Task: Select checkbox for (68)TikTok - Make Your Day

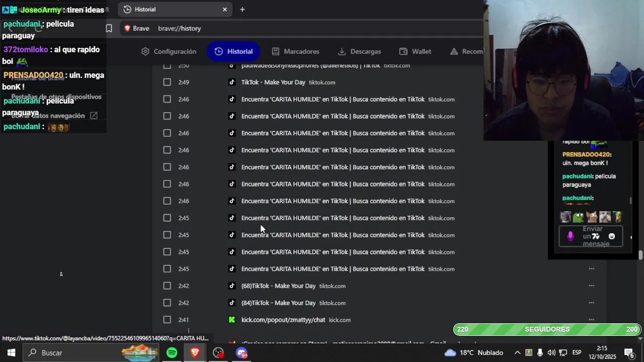Action: pos(167,286)
